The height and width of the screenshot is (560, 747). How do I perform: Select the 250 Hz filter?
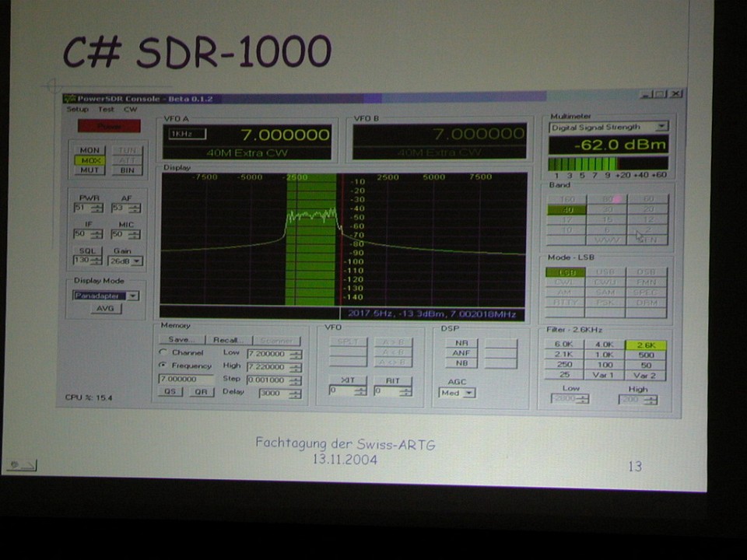[563, 364]
